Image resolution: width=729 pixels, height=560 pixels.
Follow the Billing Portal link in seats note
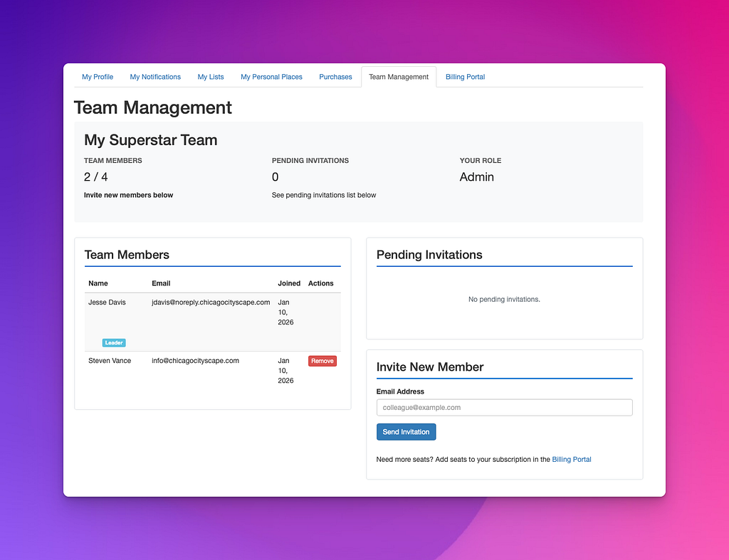coord(572,459)
